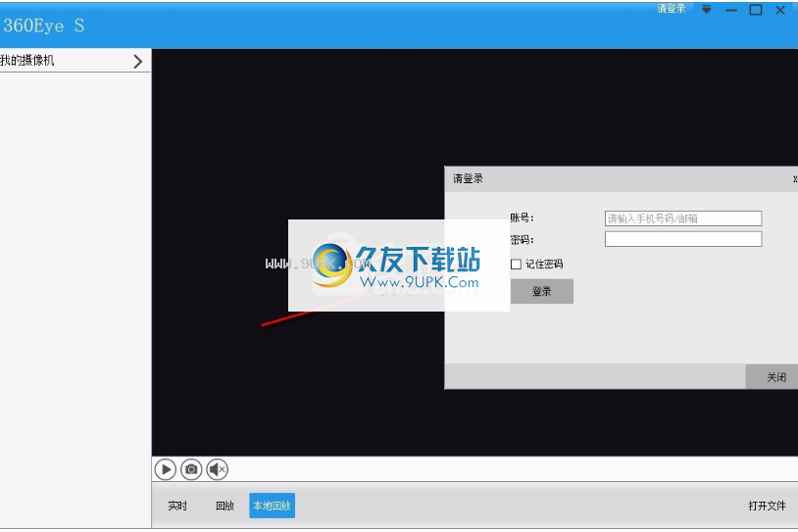
Task: Select the 本地回放 tab
Action: [x=272, y=506]
